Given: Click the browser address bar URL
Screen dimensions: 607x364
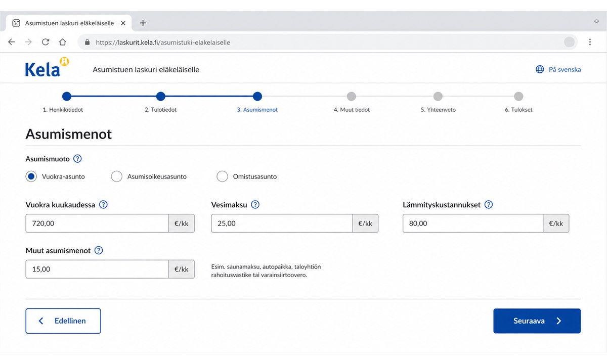Looking at the screenshot, I should 163,42.
